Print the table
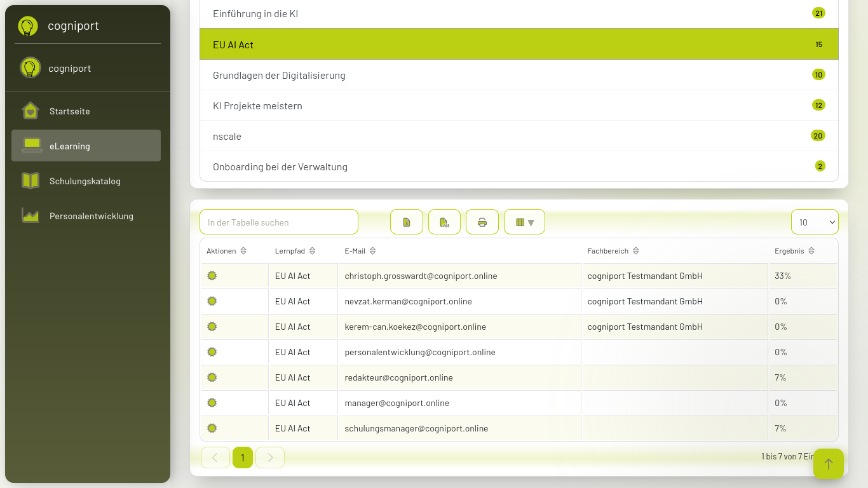 tap(482, 222)
